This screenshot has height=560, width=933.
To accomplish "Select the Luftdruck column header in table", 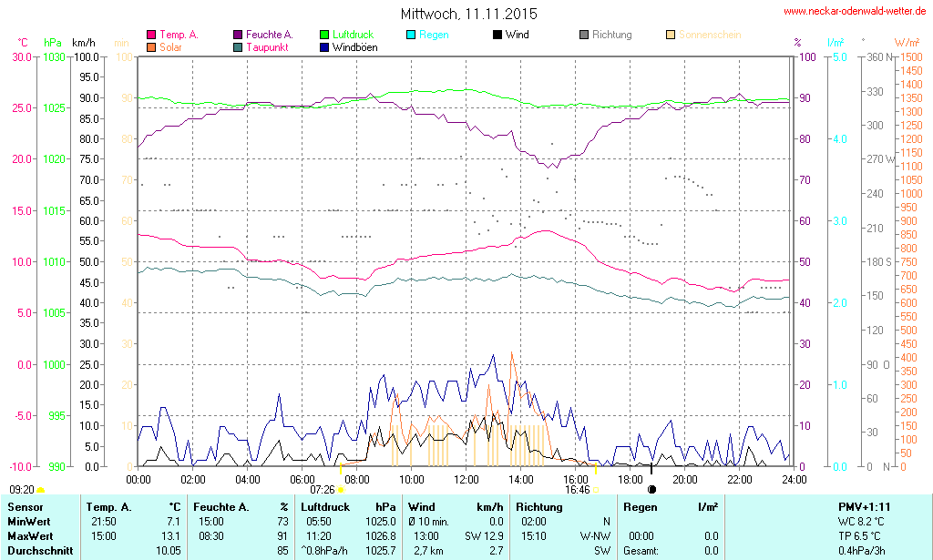I will click(325, 506).
